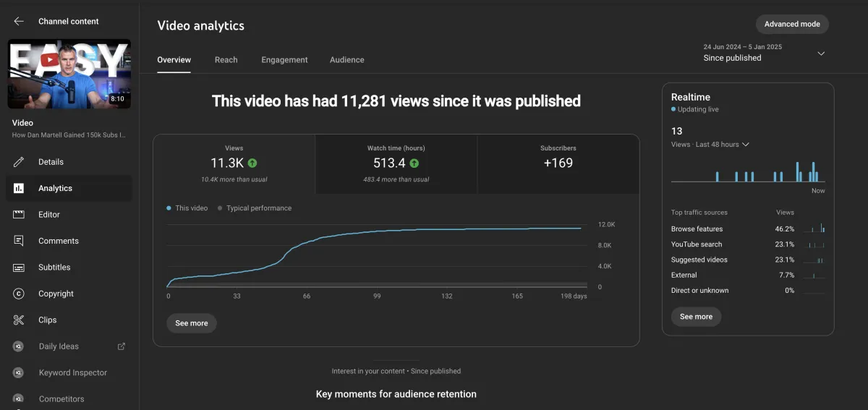Viewport: 868px width, 410px height.
Task: Open the Editor film strip icon
Action: 19,215
